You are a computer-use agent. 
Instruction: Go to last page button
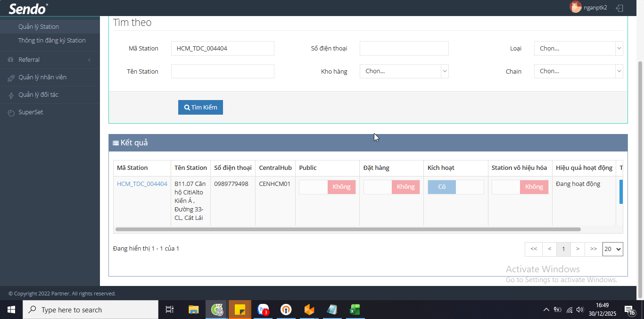click(593, 249)
